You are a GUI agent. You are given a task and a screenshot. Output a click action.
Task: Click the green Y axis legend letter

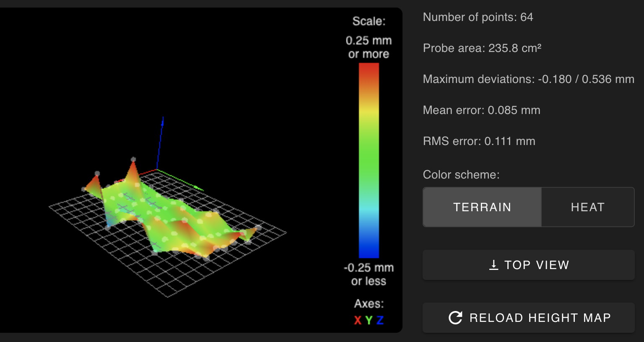[x=369, y=320]
